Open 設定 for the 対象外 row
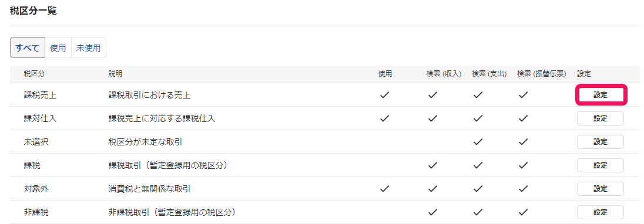The image size is (644, 224). [600, 189]
